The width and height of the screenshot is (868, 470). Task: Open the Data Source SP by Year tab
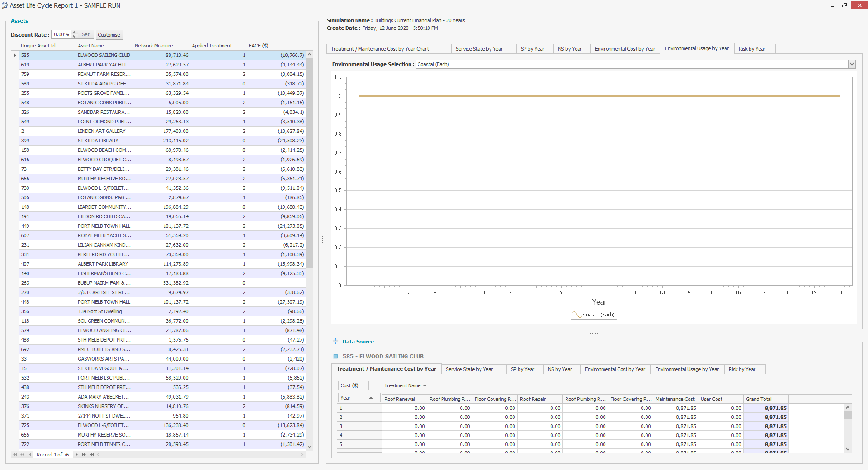(x=522, y=369)
